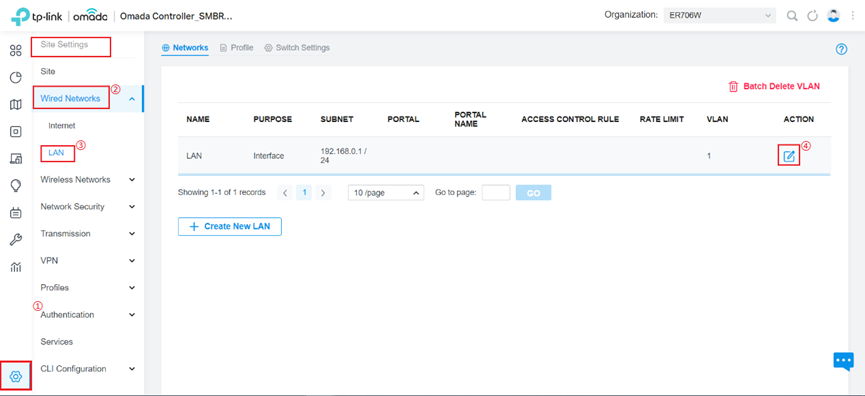The height and width of the screenshot is (396, 865).
Task: Open the Settings gear icon
Action: (x=15, y=376)
